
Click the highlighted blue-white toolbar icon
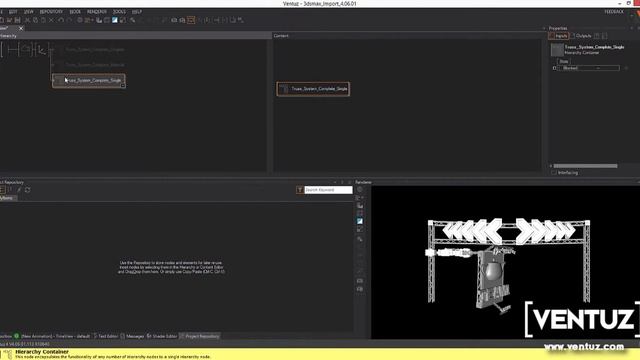tap(115, 20)
